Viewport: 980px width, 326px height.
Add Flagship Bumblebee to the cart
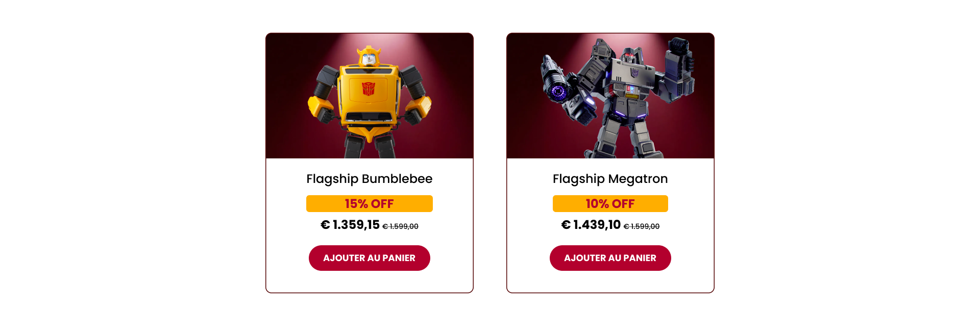pyautogui.click(x=370, y=258)
